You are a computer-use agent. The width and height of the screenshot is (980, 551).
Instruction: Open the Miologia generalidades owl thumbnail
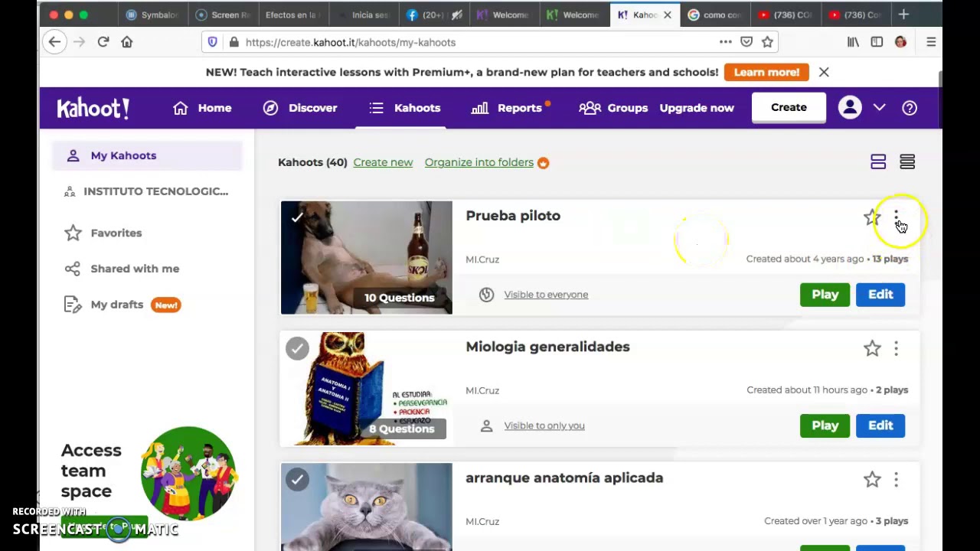pyautogui.click(x=367, y=389)
